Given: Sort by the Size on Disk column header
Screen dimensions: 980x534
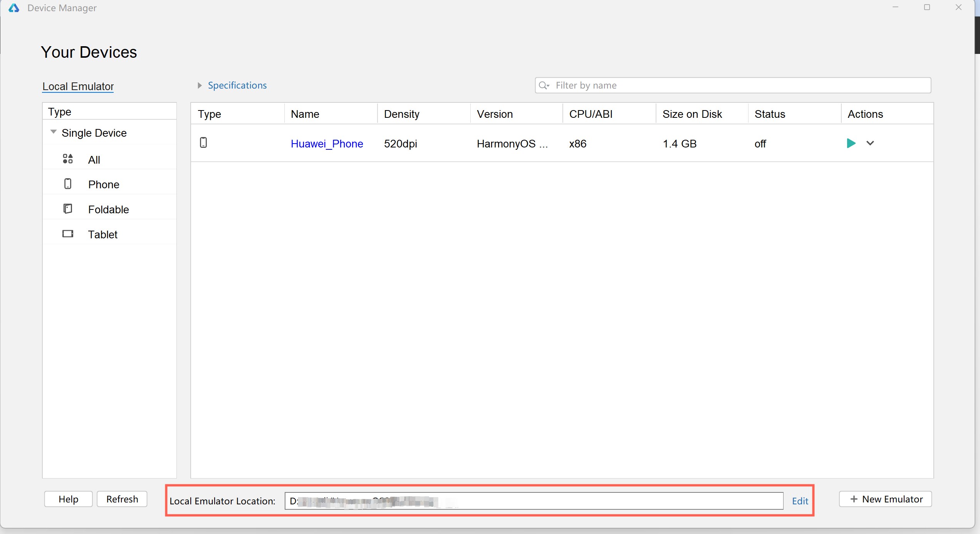Looking at the screenshot, I should click(x=702, y=114).
